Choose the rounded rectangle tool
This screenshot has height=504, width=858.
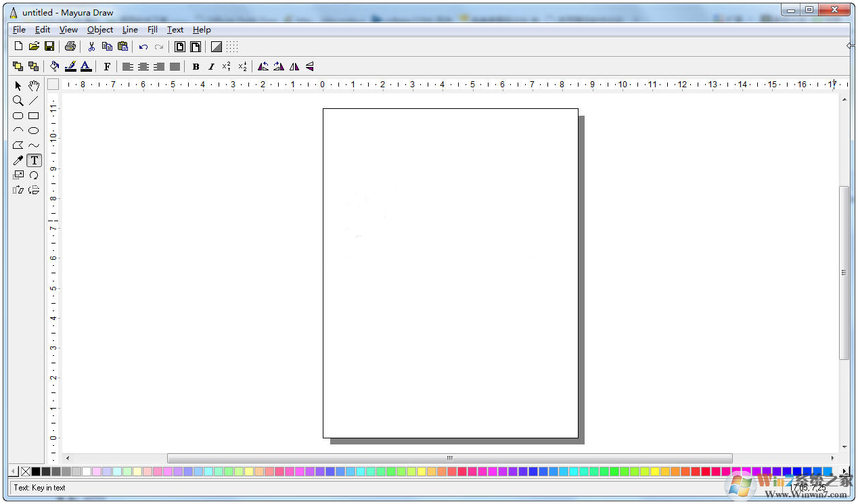click(x=18, y=116)
